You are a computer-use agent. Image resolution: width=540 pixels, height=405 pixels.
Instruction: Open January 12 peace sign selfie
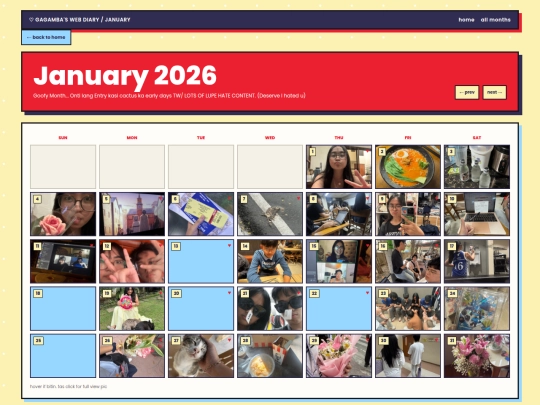132,261
